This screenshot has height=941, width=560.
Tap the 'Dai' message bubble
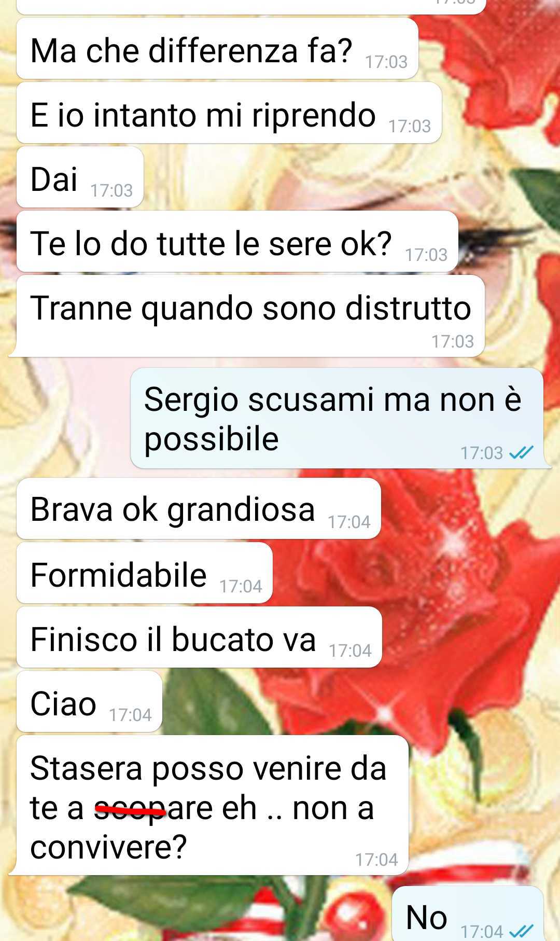click(x=80, y=177)
